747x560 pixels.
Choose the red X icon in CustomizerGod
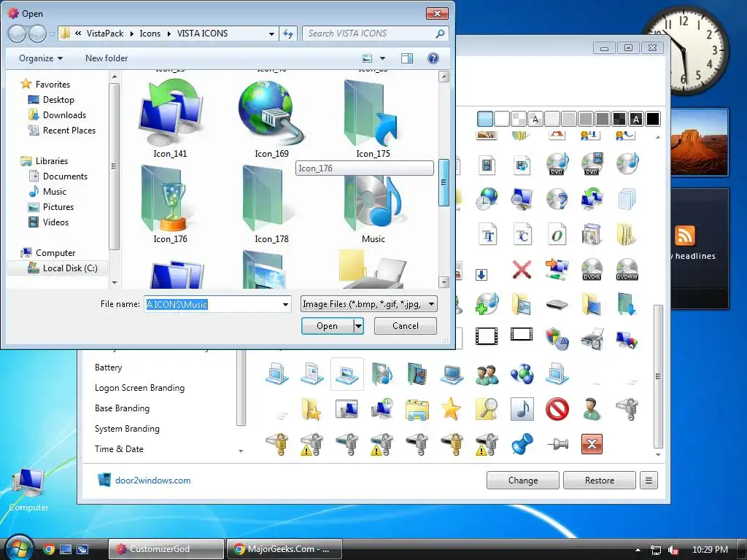tap(522, 269)
